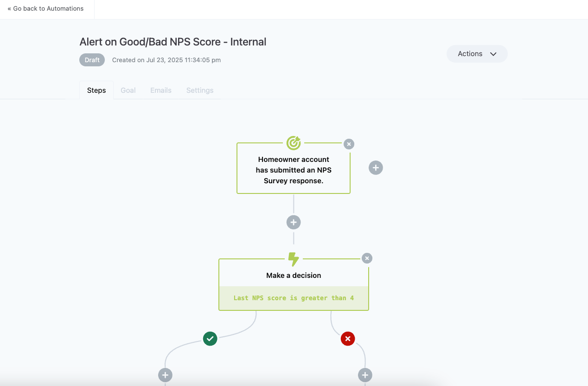Open the Emails tab
The image size is (588, 386).
pos(161,90)
